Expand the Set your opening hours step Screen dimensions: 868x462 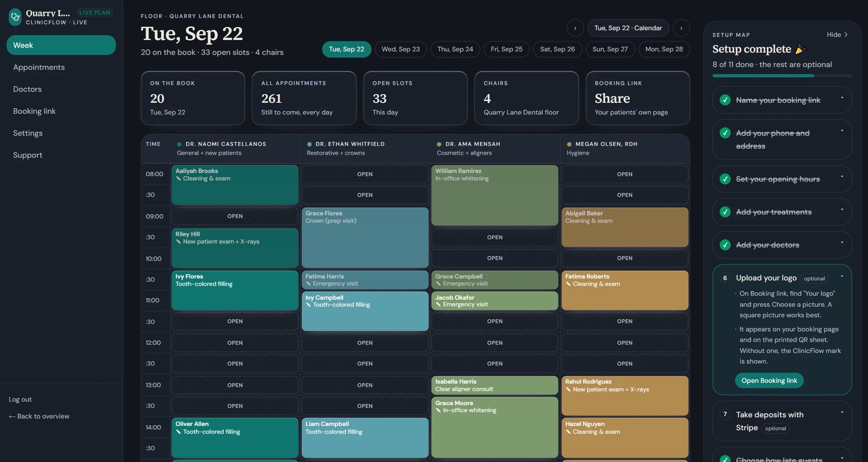coord(842,176)
